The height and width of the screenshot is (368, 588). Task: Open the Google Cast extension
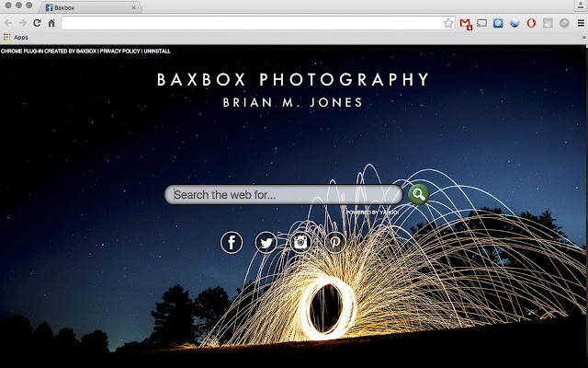(x=481, y=23)
